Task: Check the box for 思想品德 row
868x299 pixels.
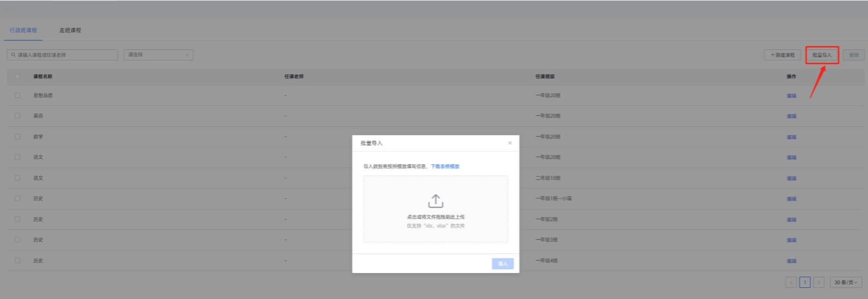Action: tap(18, 95)
